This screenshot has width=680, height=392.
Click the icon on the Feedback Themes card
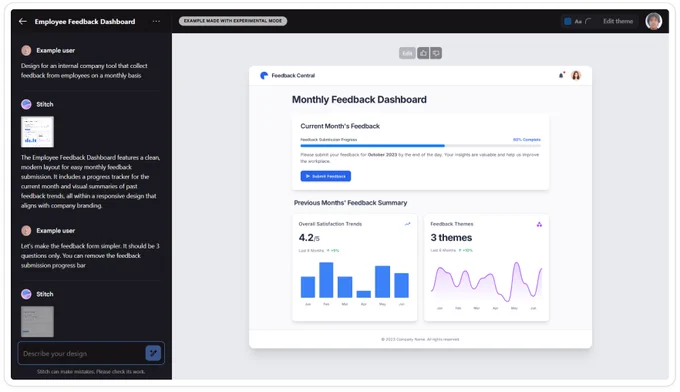pos(539,224)
